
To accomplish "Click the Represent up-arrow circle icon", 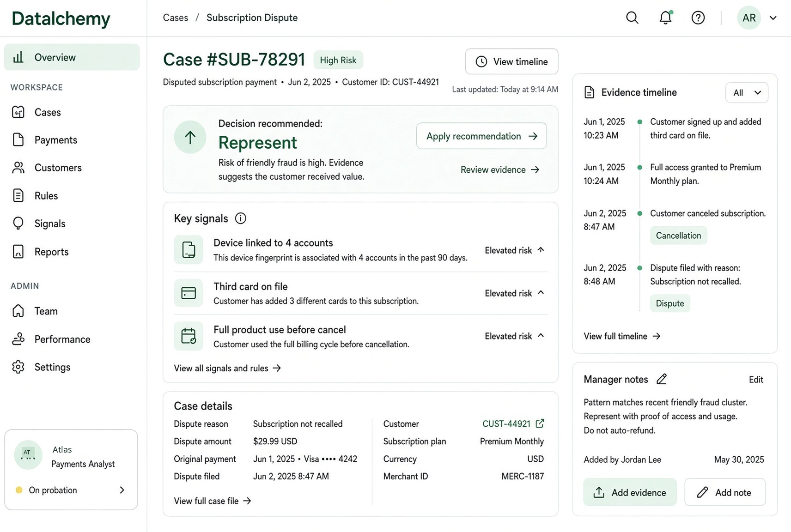I will click(190, 137).
